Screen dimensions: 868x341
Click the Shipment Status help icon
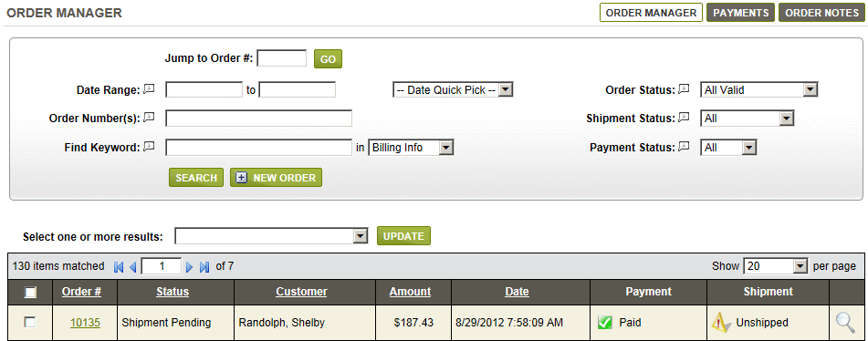pos(685,118)
